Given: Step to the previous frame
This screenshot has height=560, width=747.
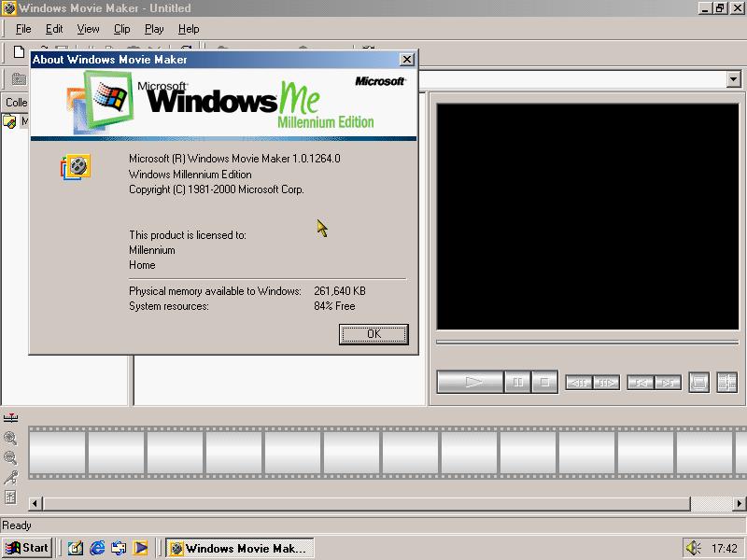Looking at the screenshot, I should [578, 382].
